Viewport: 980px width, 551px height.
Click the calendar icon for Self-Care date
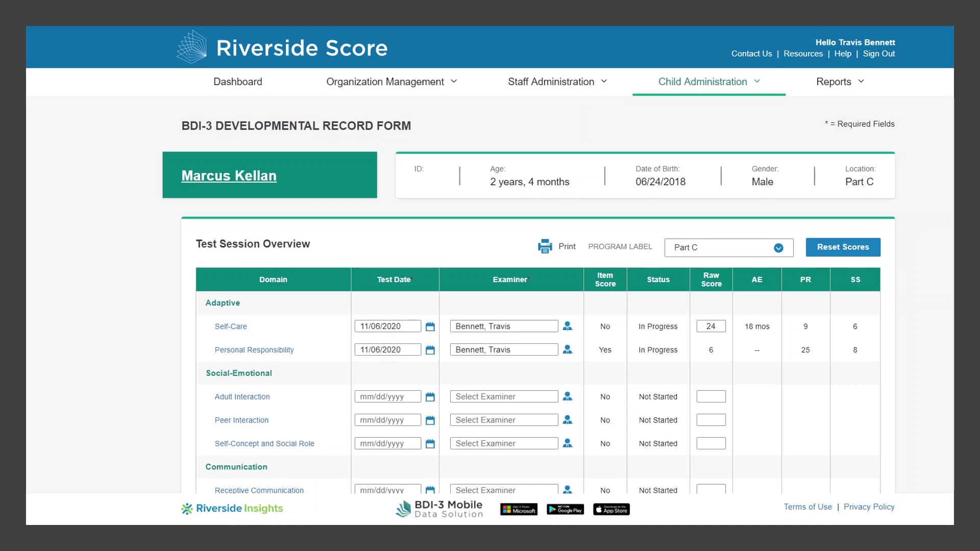pyautogui.click(x=431, y=327)
